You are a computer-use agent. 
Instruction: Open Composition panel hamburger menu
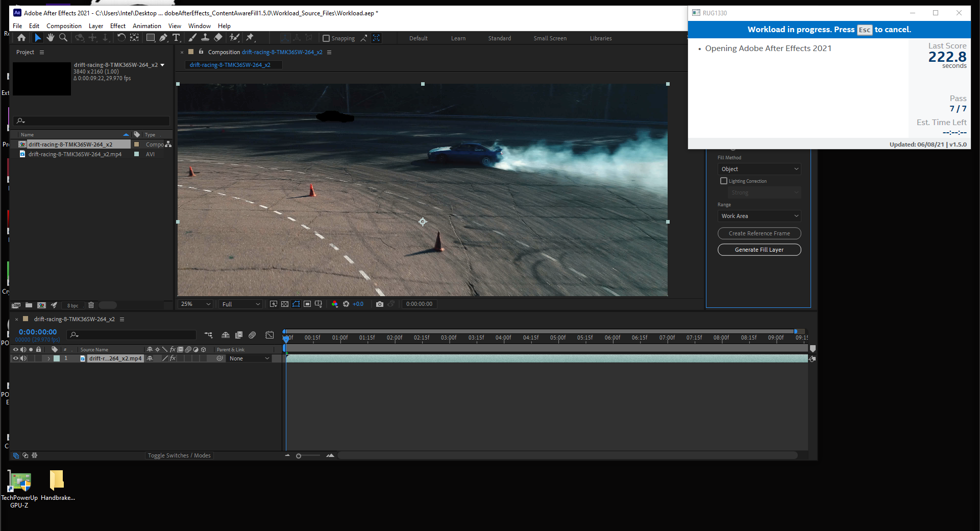329,52
